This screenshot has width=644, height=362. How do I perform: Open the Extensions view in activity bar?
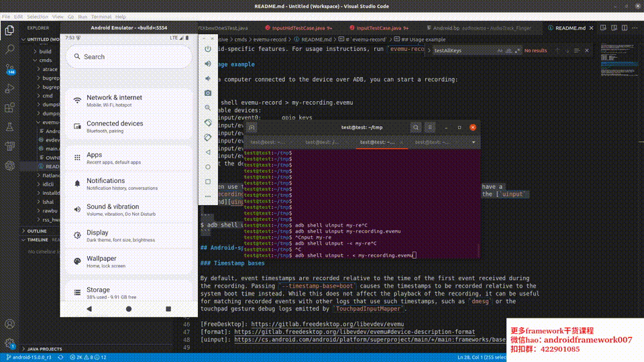[x=9, y=107]
